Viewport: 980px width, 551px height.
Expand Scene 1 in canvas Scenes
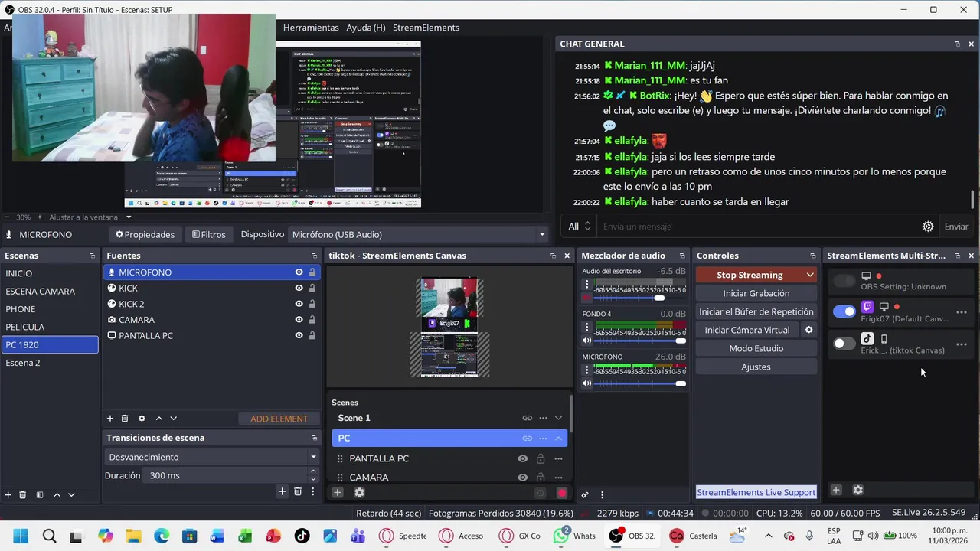tap(558, 418)
